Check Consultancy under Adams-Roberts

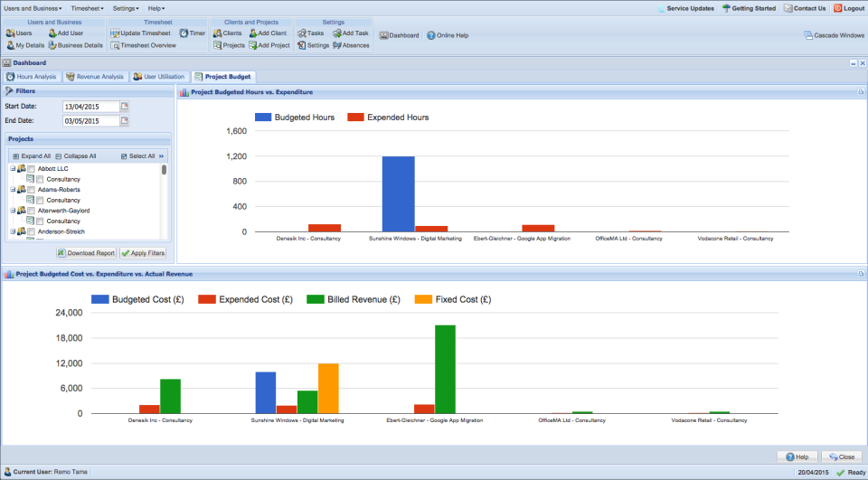click(x=40, y=201)
